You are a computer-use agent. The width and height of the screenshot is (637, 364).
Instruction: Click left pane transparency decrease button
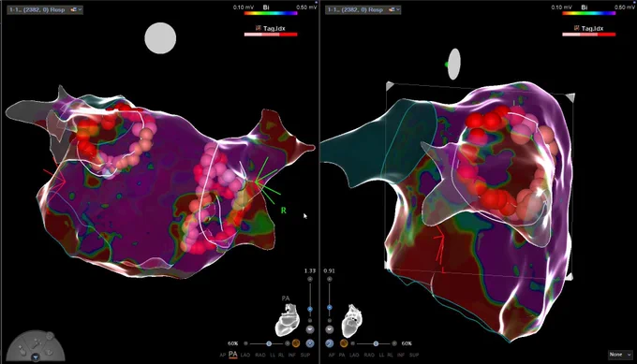[x=245, y=343]
